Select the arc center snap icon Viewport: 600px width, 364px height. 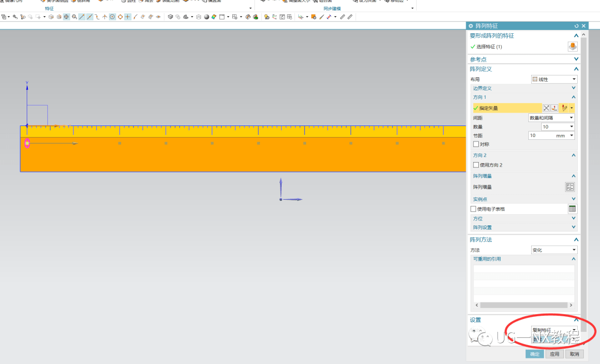tap(112, 17)
